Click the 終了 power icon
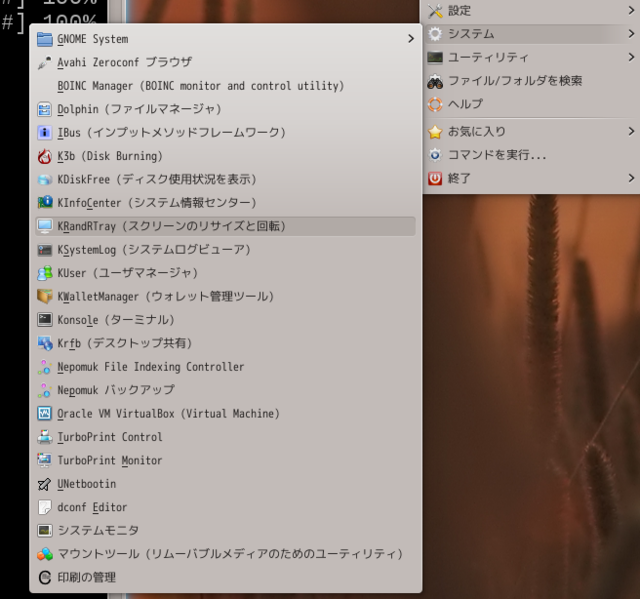 coord(435,178)
